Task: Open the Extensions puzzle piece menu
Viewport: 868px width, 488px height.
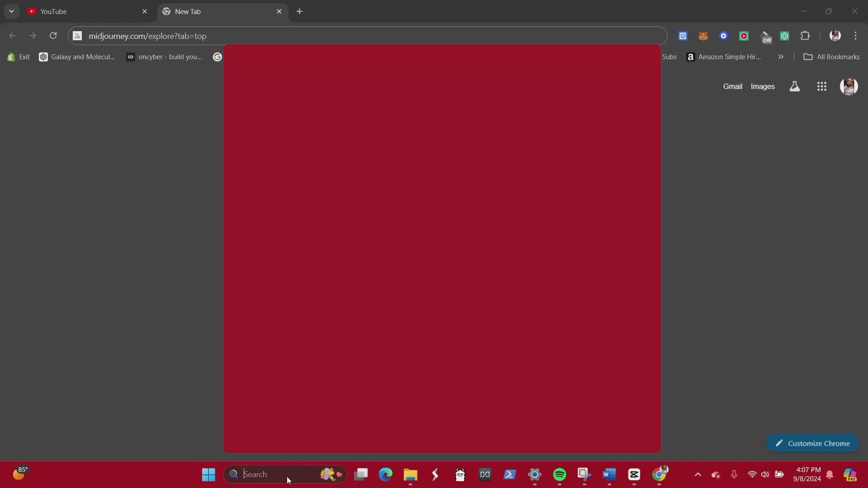Action: tap(805, 36)
